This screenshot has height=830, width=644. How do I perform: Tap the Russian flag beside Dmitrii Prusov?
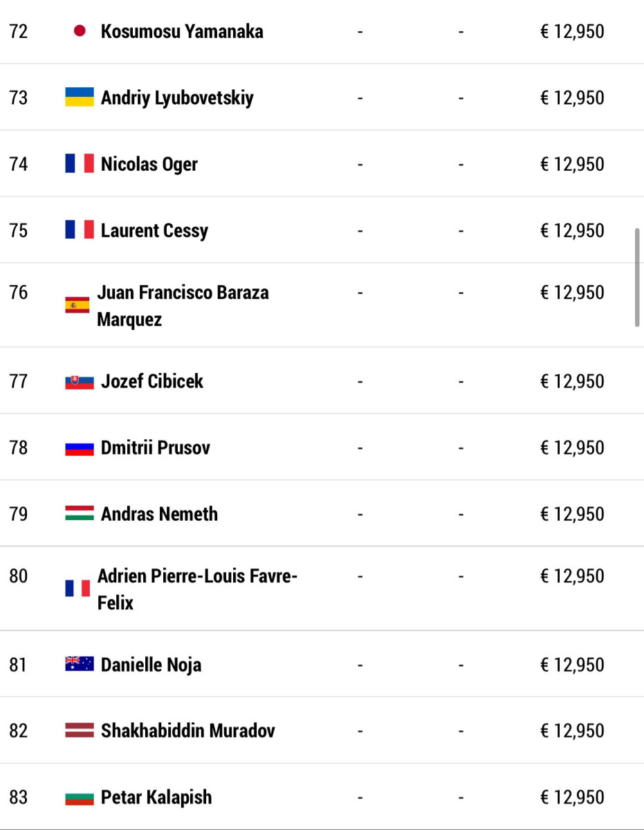tap(80, 448)
